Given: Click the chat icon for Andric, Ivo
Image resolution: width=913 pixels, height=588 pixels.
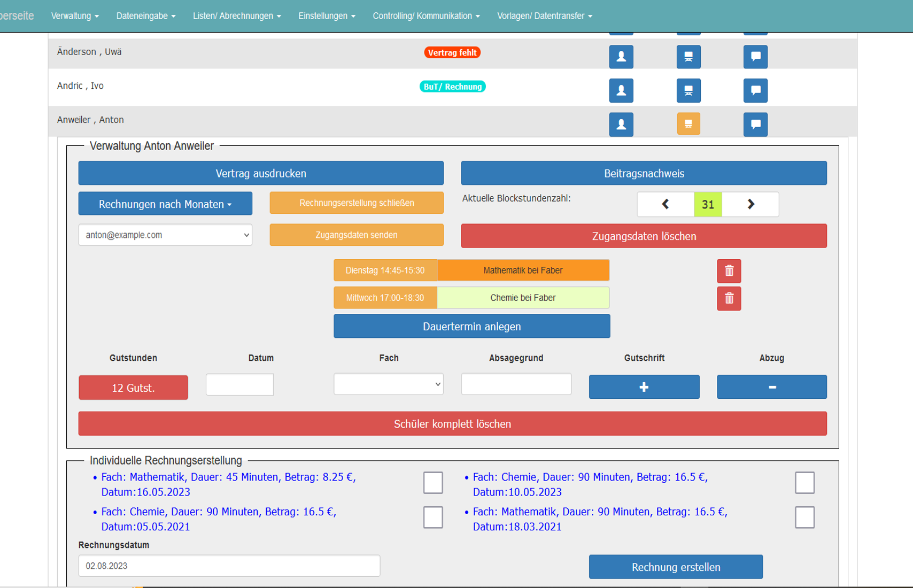Looking at the screenshot, I should (755, 90).
